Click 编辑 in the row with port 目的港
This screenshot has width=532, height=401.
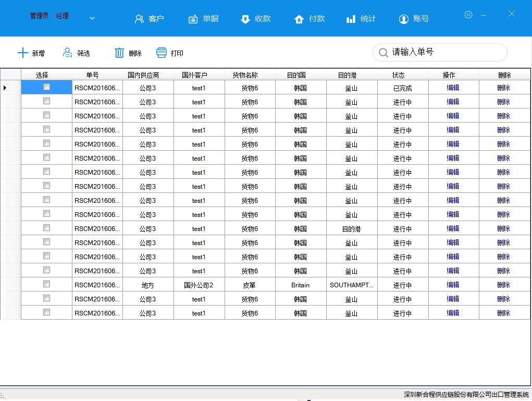[x=453, y=228]
